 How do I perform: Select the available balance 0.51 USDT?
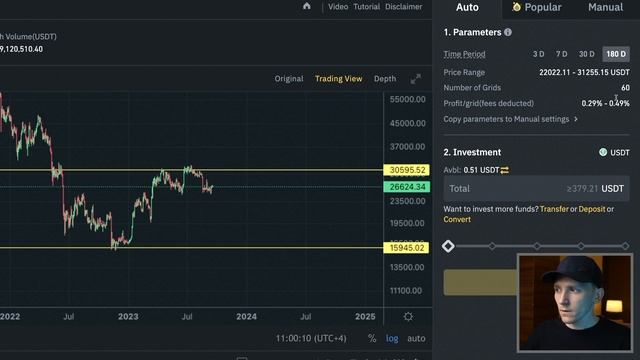(481, 170)
